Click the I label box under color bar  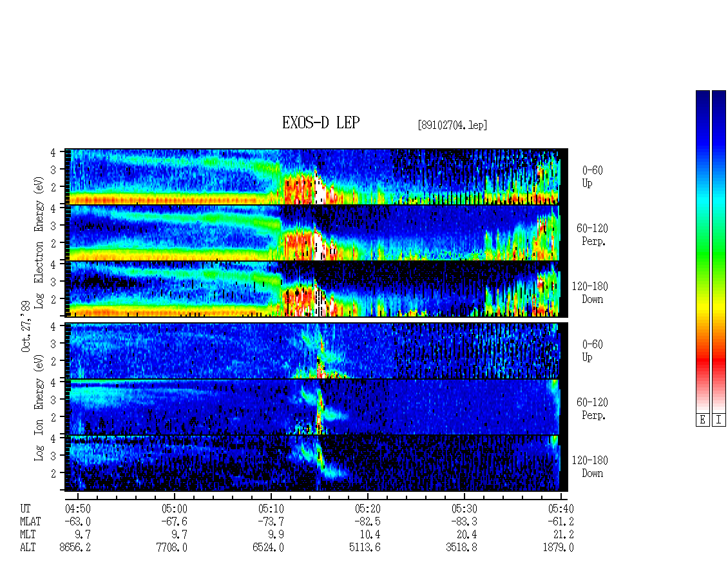[719, 420]
